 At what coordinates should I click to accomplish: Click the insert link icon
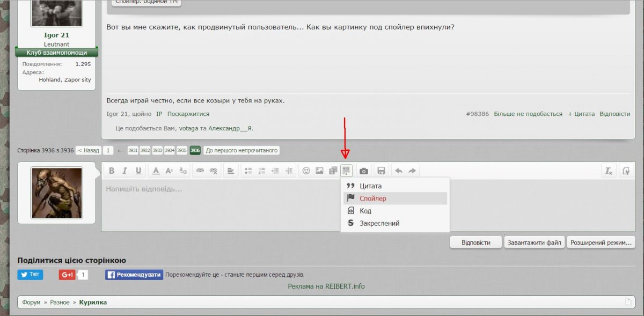pos(200,171)
